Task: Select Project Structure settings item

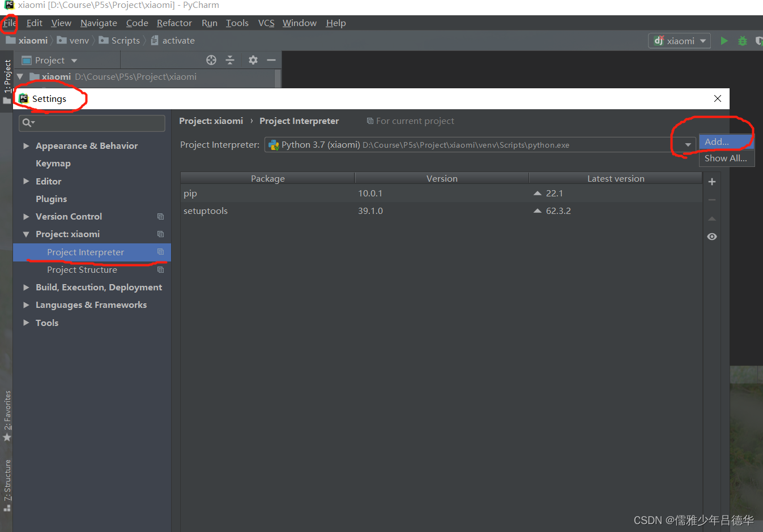Action: (92, 270)
